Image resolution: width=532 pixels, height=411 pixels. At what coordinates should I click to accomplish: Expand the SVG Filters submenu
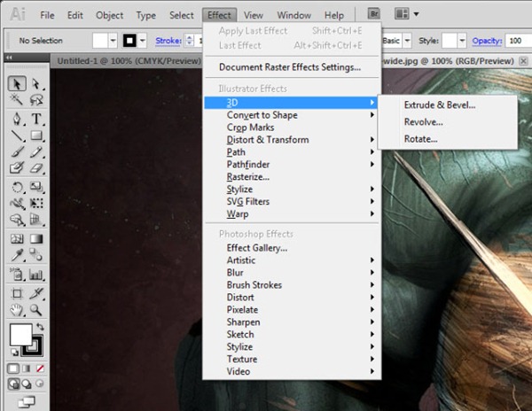292,201
